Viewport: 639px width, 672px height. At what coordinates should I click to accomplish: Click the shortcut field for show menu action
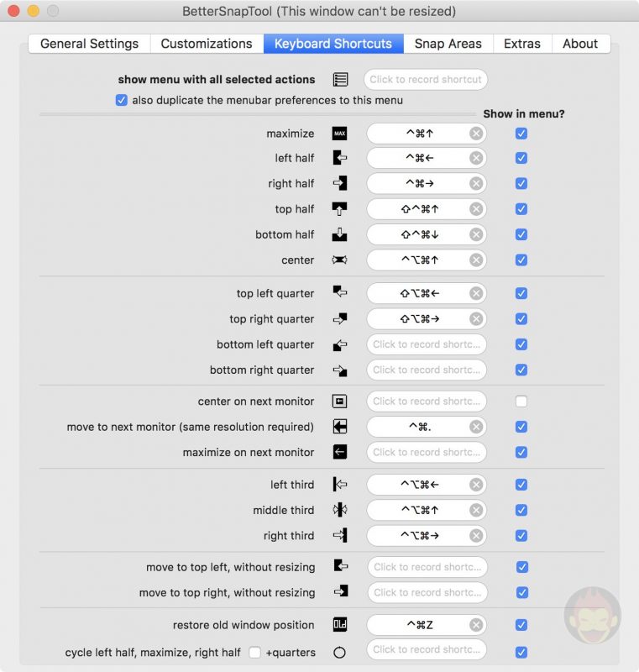click(426, 79)
